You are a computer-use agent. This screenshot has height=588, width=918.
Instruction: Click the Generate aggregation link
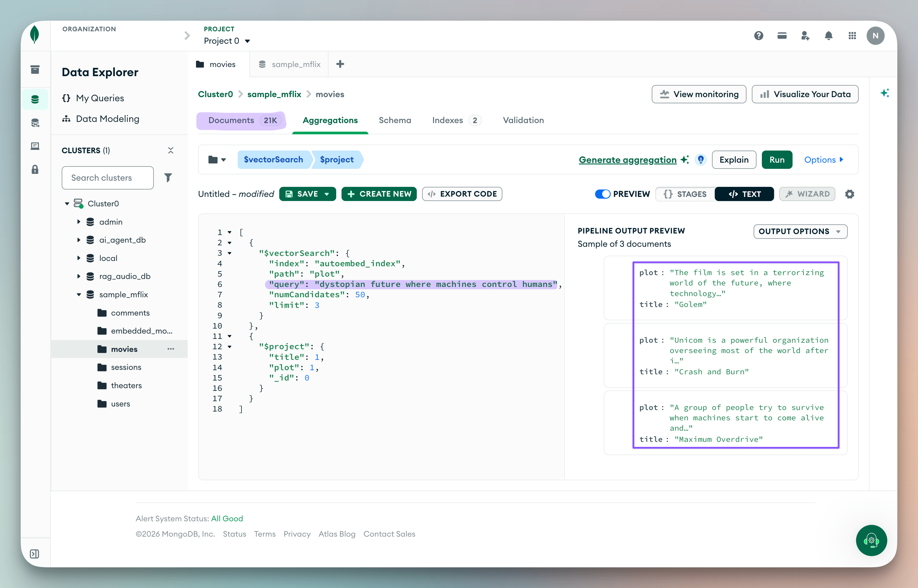628,160
